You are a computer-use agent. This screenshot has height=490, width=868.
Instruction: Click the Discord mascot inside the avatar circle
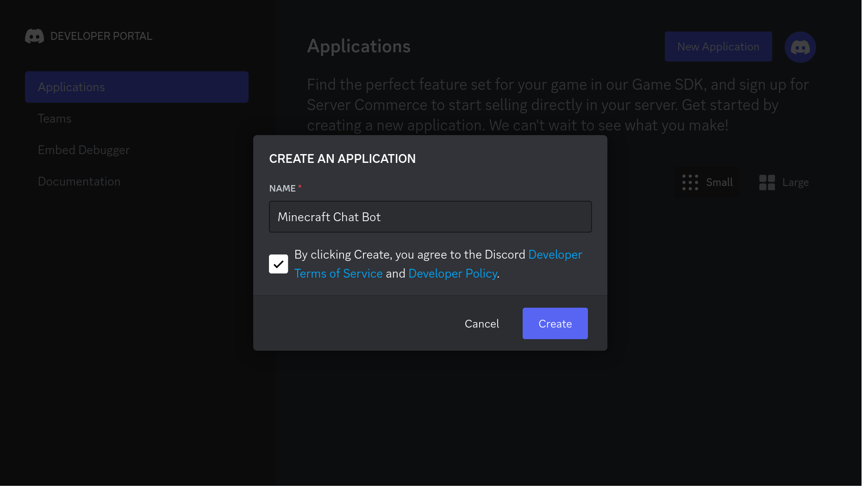point(800,47)
